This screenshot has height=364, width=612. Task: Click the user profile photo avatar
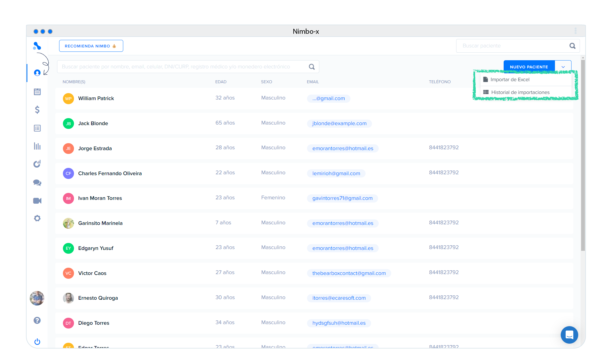(x=37, y=298)
